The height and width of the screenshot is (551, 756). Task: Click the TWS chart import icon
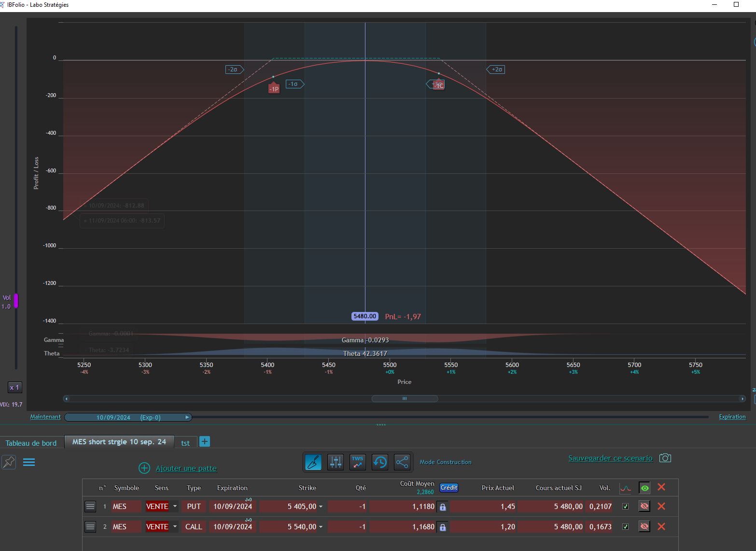coord(358,462)
